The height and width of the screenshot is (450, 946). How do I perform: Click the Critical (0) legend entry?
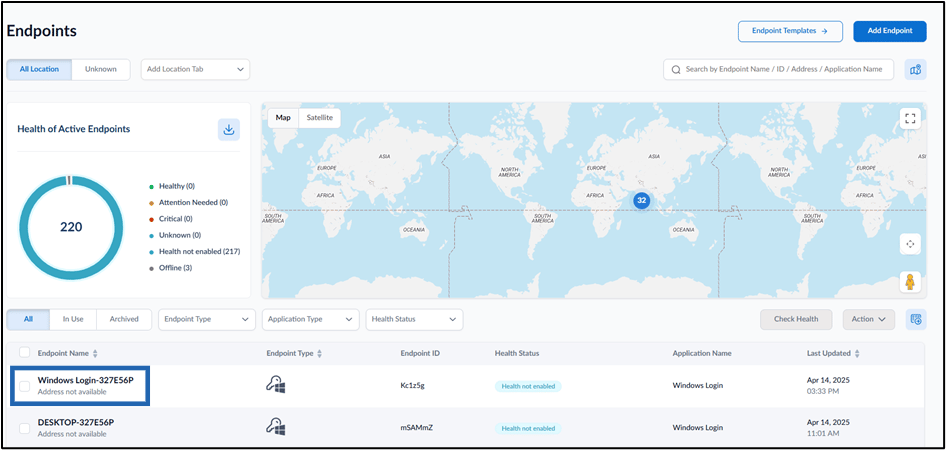click(171, 219)
